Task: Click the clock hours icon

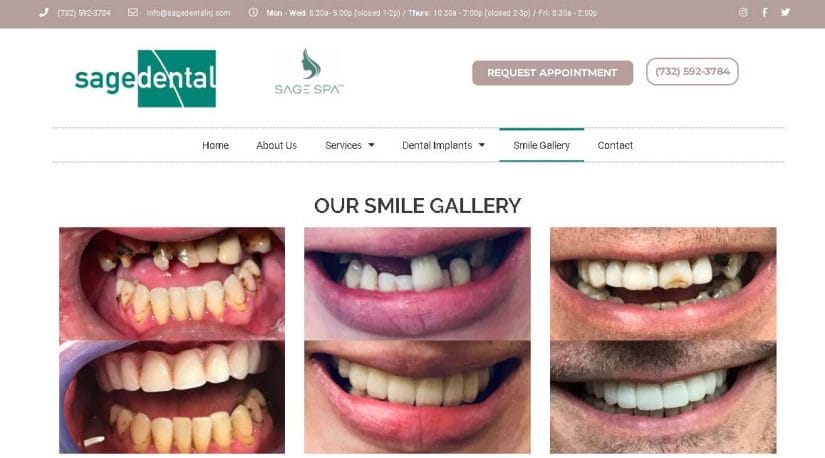Action: [253, 12]
